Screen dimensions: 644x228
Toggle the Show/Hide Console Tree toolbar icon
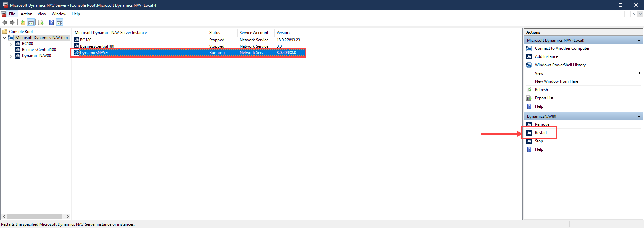pyautogui.click(x=31, y=23)
